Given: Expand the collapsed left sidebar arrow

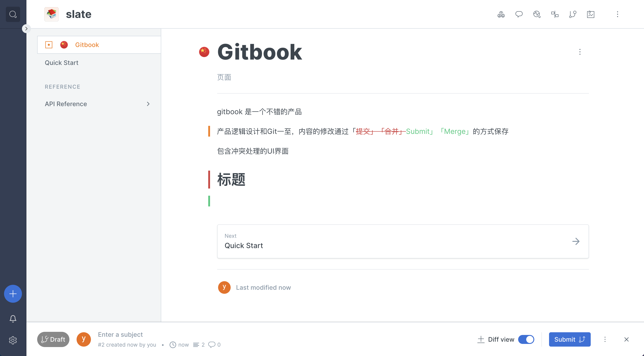Looking at the screenshot, I should coord(26,28).
